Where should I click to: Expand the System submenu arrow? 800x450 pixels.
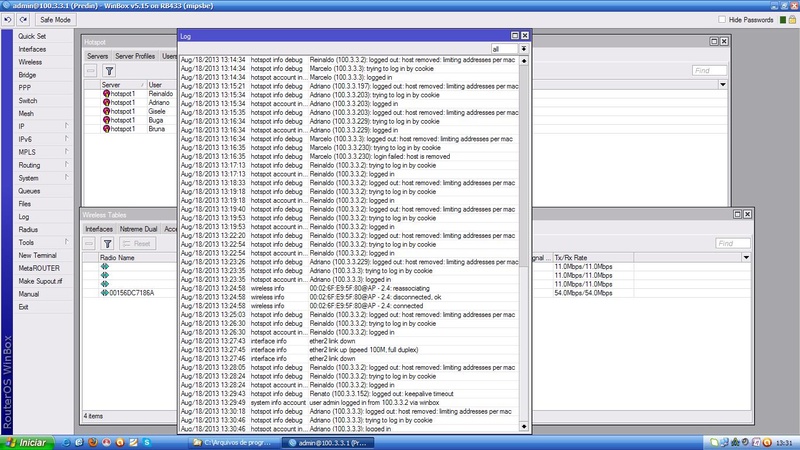67,177
